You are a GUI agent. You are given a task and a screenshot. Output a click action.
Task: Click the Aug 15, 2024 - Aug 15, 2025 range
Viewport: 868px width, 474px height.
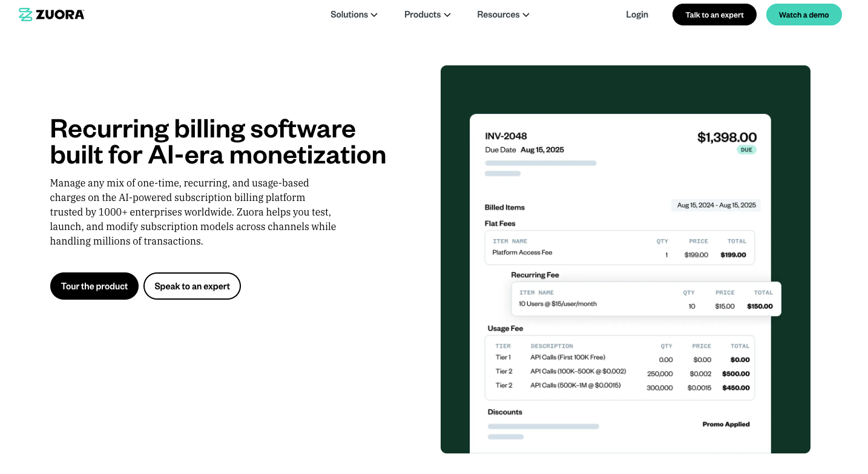point(716,205)
